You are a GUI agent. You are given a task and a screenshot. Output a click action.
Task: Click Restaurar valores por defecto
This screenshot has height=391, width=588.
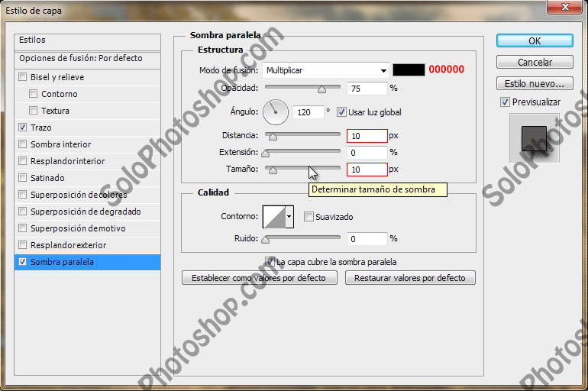[x=410, y=278]
